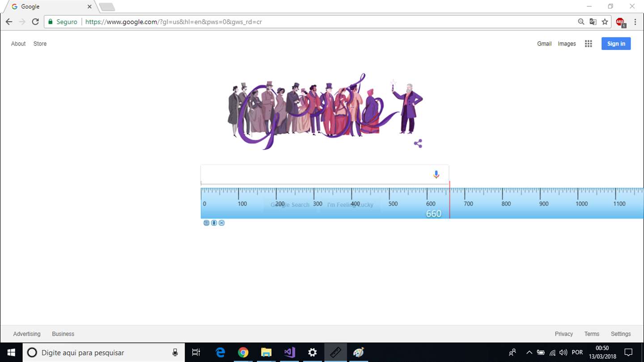Open the Privacy footer link
Image resolution: width=644 pixels, height=362 pixels.
click(x=564, y=334)
